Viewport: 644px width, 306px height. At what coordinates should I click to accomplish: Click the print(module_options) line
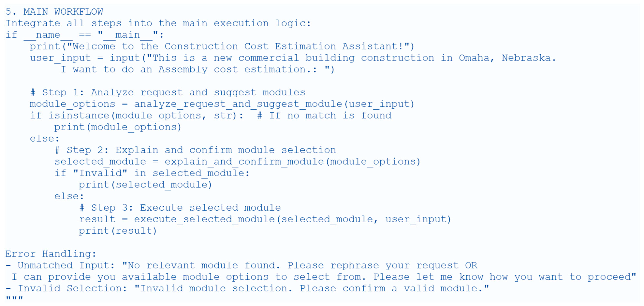point(117,127)
